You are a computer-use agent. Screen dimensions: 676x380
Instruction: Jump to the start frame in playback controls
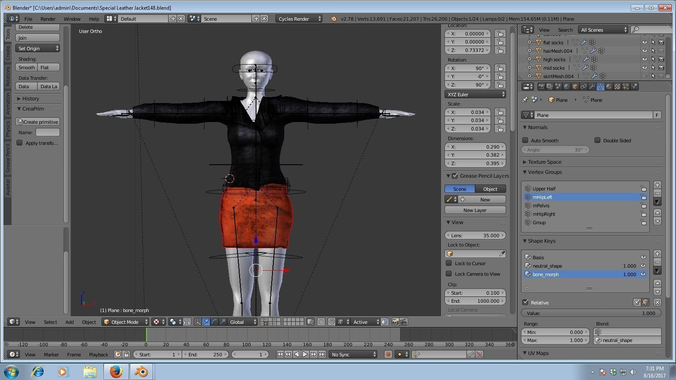click(x=280, y=354)
